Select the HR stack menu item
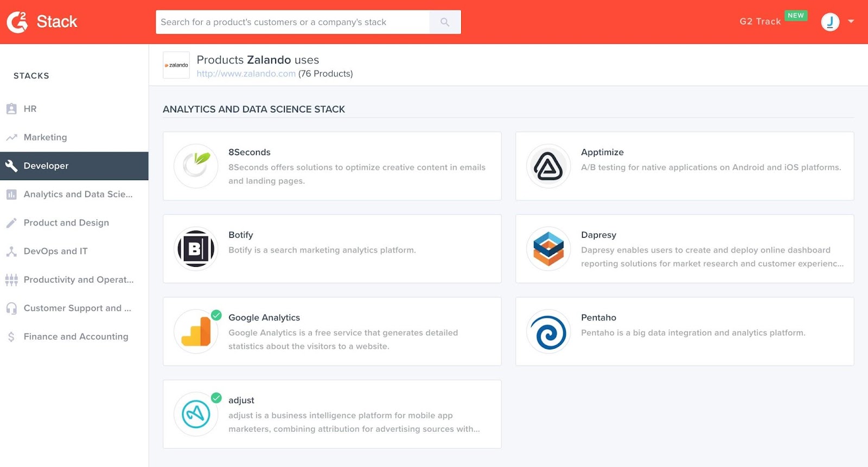This screenshot has height=467, width=868. tap(74, 109)
